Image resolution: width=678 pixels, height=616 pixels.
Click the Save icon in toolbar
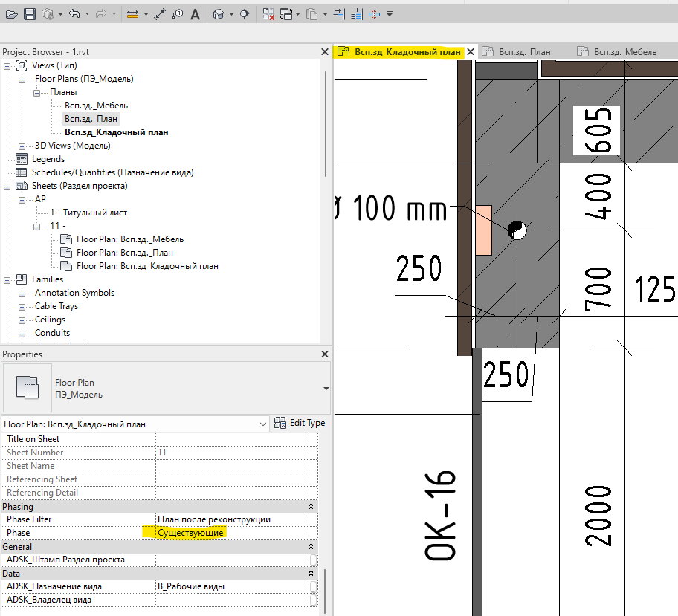coord(30,14)
